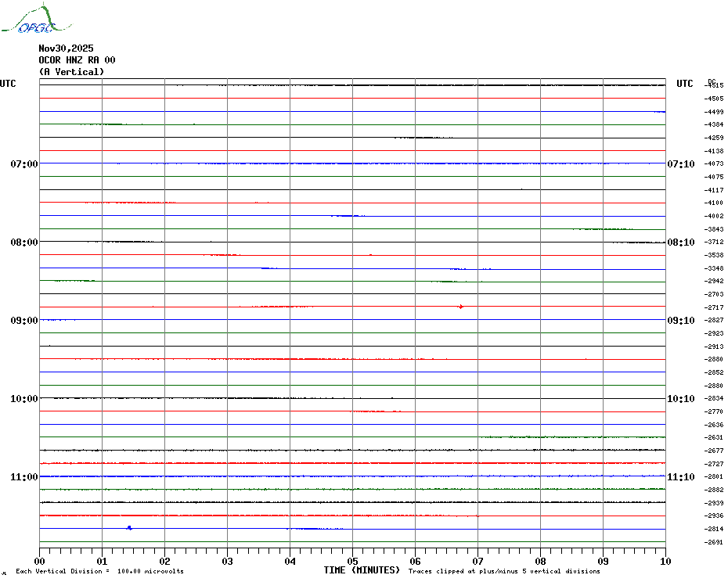The height and width of the screenshot is (582, 728).
Task: Click the Each Vertical Division scale note
Action: pyautogui.click(x=99, y=572)
